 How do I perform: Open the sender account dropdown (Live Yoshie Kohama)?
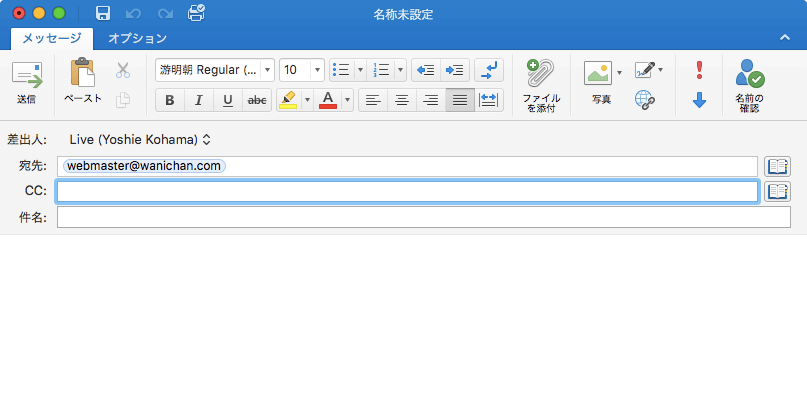pyautogui.click(x=140, y=140)
